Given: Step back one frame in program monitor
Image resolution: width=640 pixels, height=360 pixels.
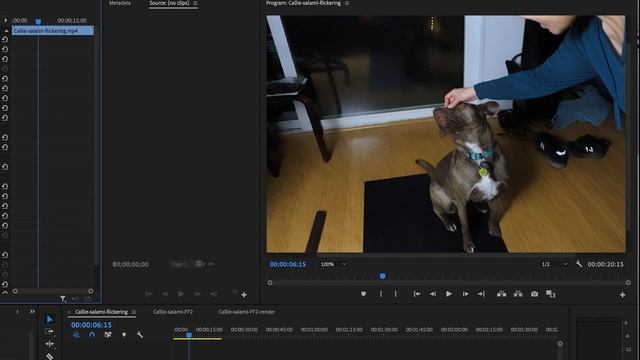Looking at the screenshot, I should tap(433, 294).
